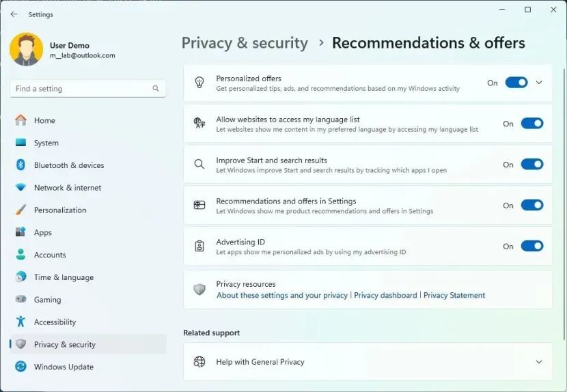Click the Personalization paintbrush icon
567x392 pixels.
pyautogui.click(x=20, y=210)
